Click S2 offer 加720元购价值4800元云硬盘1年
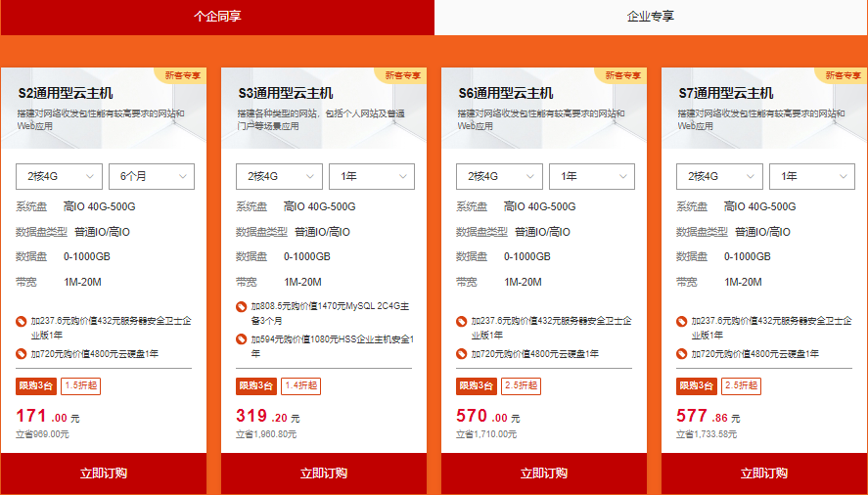This screenshot has width=868, height=495. pyautogui.click(x=95, y=354)
